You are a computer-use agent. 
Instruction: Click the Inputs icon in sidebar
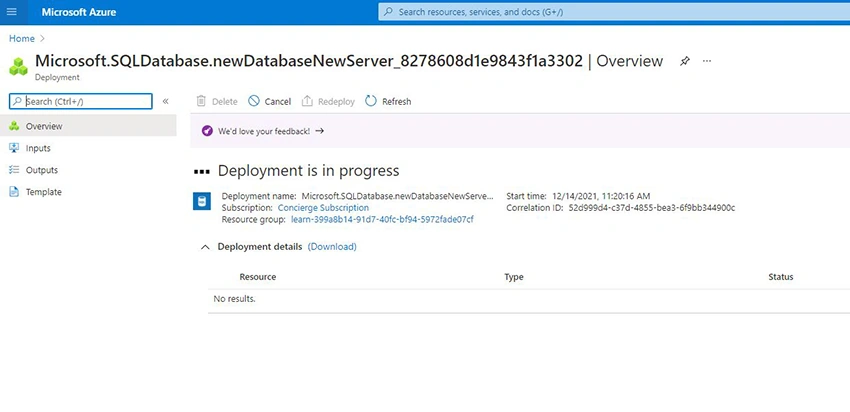(14, 148)
